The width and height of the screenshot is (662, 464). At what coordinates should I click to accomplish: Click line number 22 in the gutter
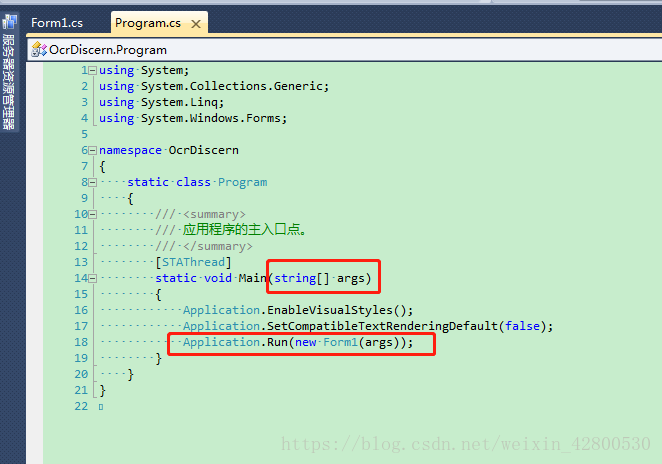(81, 407)
